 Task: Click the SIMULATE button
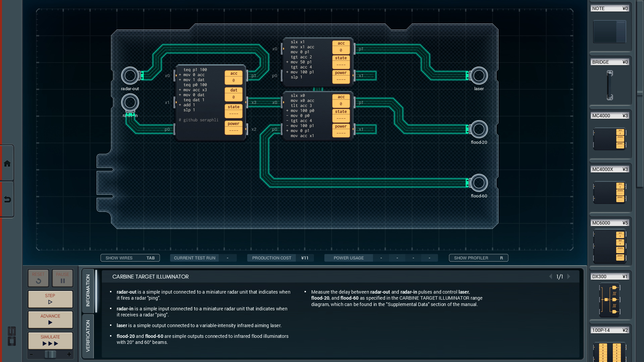tap(50, 340)
